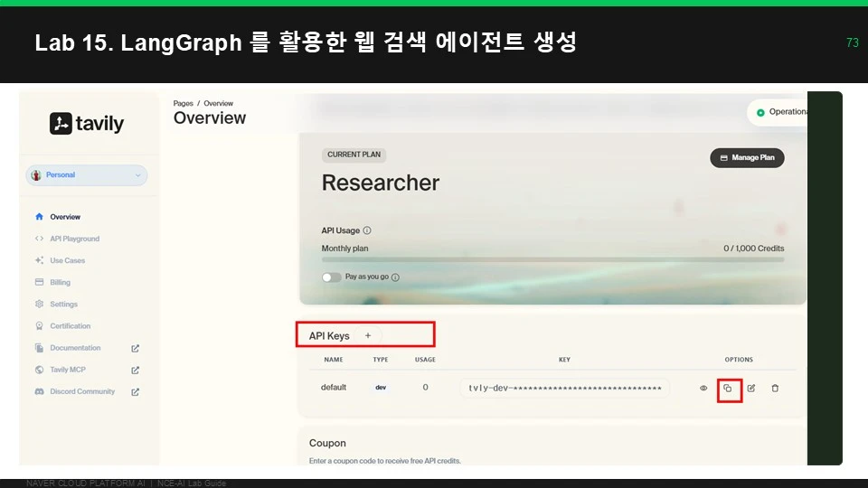Click the document icon for Documentation
The image size is (868, 488).
39,347
